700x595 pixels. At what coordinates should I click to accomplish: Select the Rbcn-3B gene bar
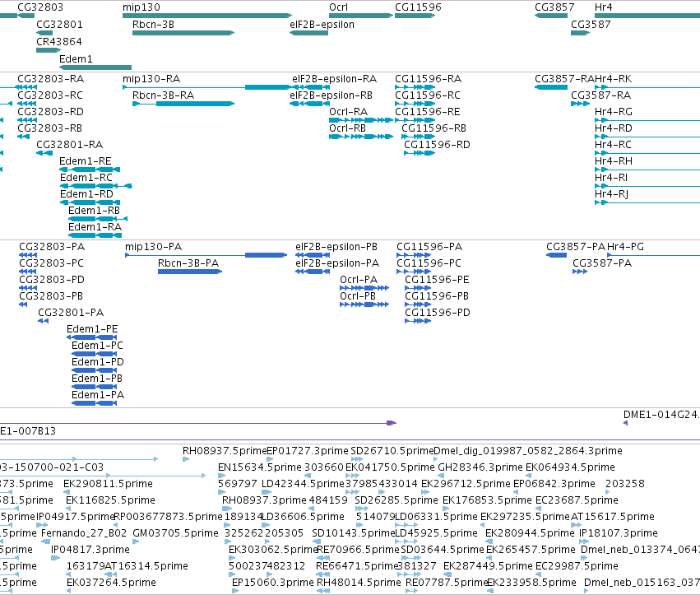coord(183,33)
